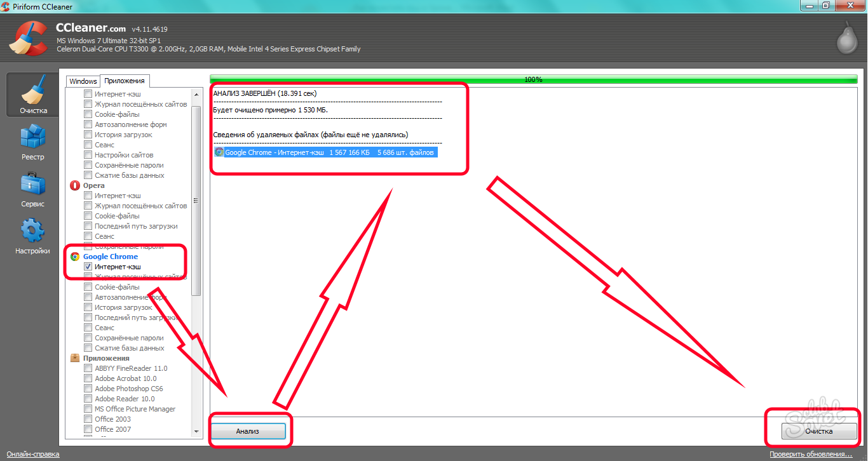The height and width of the screenshot is (461, 868).
Task: Uncheck Google Chrome Интернет-кэш checkbox
Action: [88, 267]
